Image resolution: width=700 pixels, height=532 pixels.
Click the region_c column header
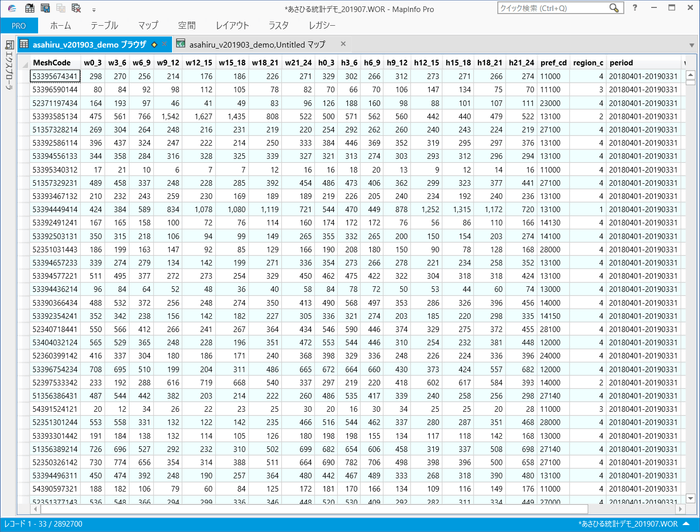point(588,63)
